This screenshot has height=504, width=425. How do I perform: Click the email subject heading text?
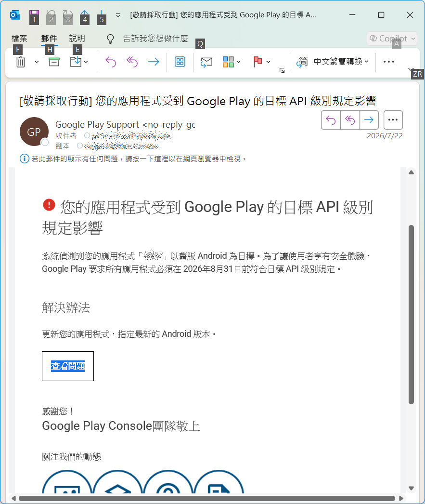[x=198, y=101]
